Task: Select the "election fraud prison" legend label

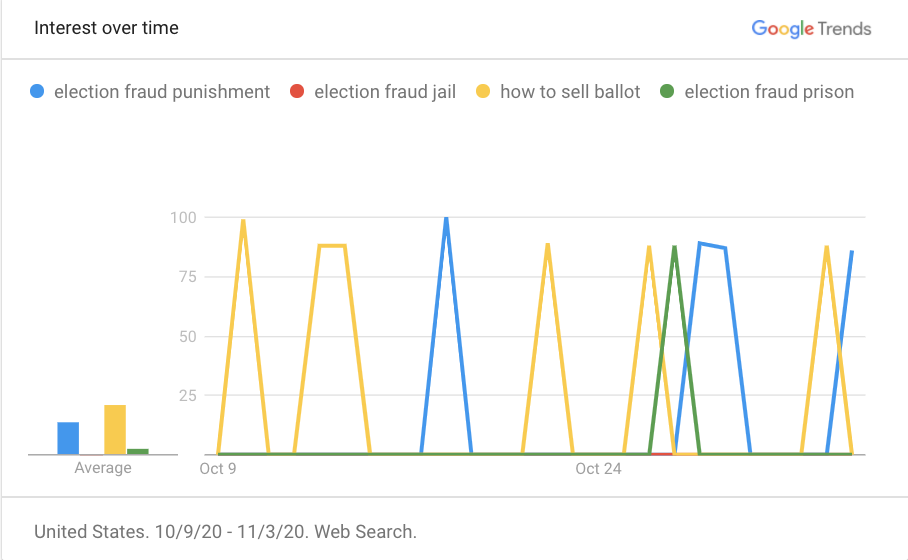Action: [769, 92]
